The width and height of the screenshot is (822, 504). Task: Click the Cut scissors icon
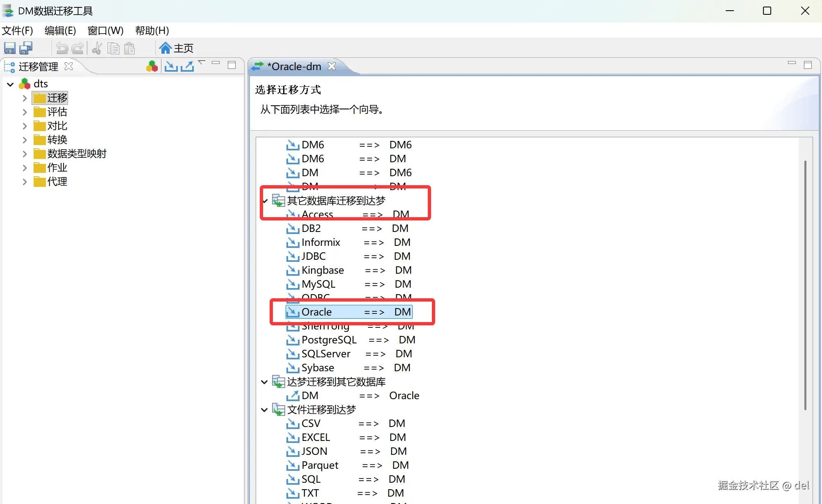click(x=97, y=48)
